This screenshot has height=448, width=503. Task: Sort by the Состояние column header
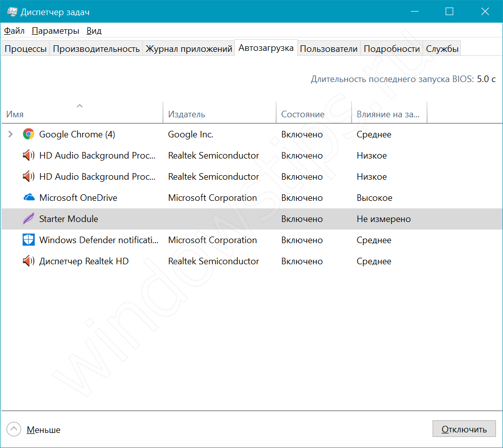[303, 114]
